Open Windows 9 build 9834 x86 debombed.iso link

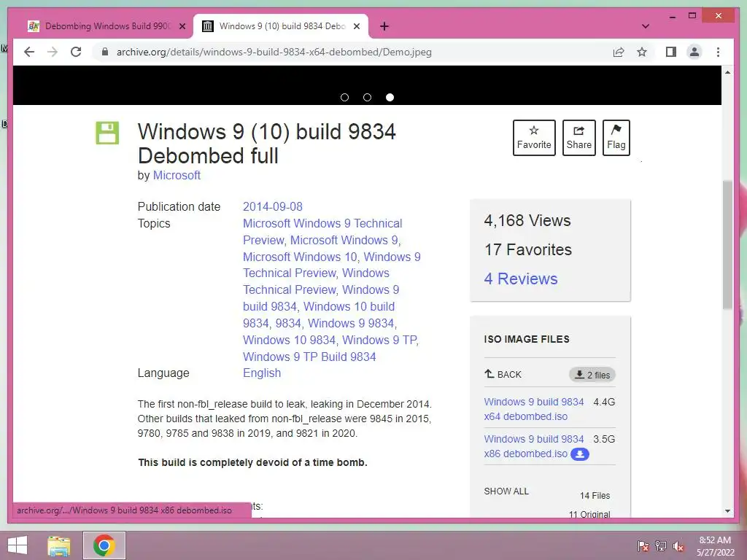533,446
